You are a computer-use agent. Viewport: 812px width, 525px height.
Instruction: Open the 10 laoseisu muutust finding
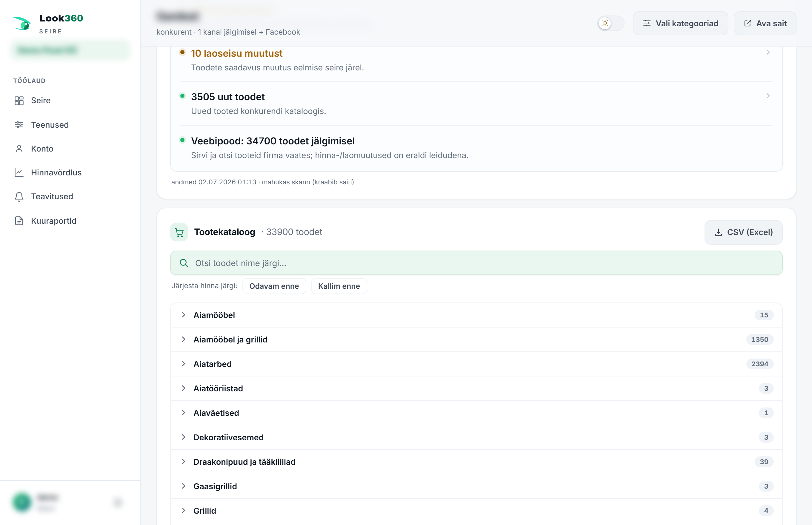476,60
